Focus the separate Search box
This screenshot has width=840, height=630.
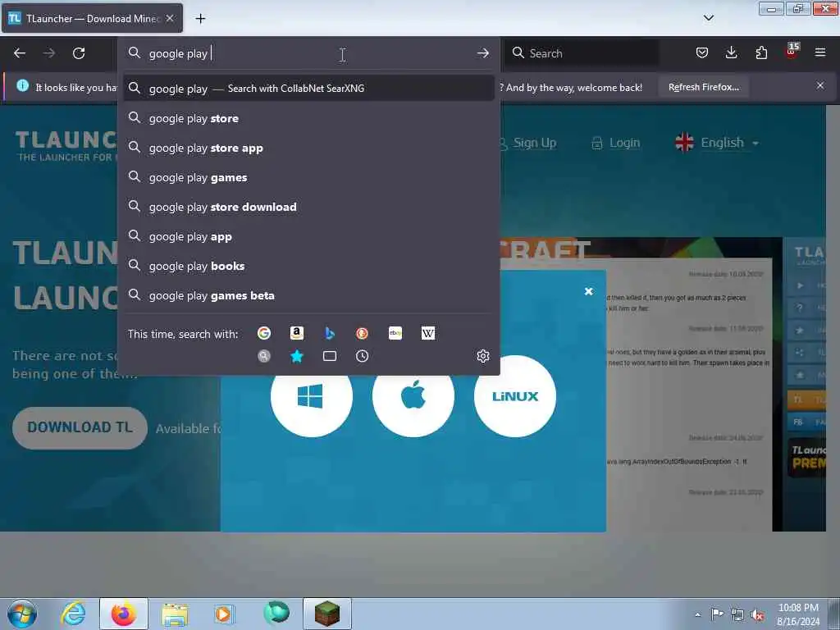point(582,53)
